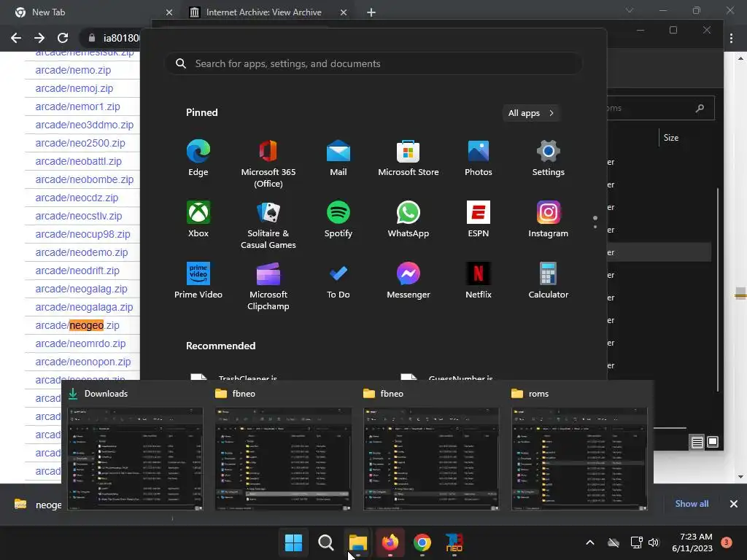Image resolution: width=747 pixels, height=560 pixels.
Task: Click the Size column header in Explorer
Action: 671,138
